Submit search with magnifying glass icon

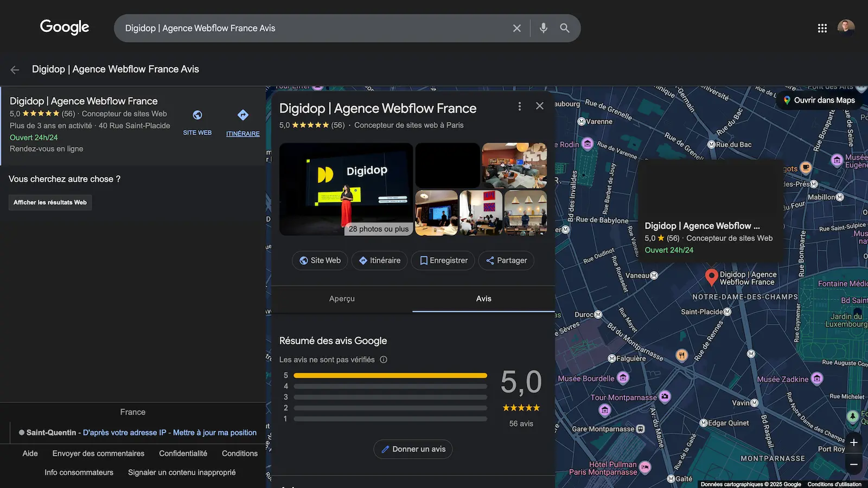point(565,28)
